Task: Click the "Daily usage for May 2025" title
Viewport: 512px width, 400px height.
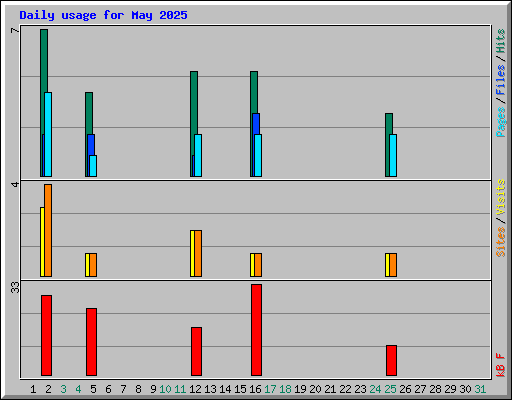Action: (103, 15)
